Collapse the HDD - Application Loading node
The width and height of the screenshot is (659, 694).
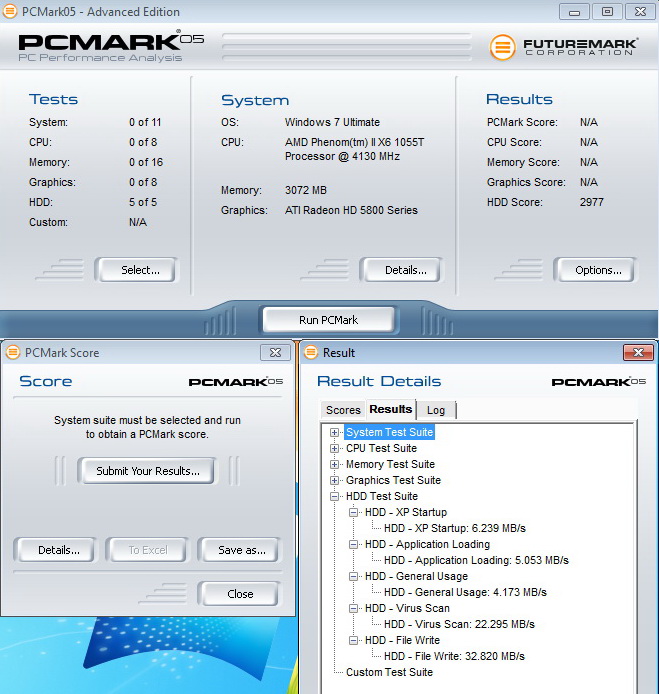point(353,544)
